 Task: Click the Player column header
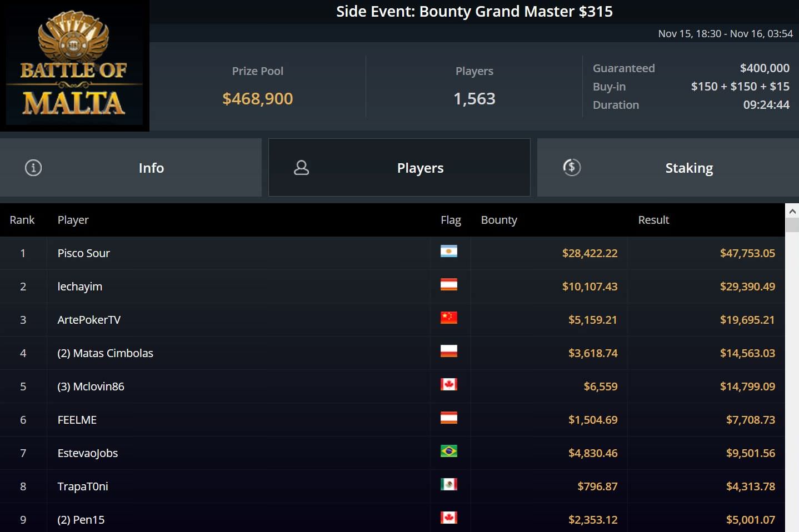tap(73, 220)
